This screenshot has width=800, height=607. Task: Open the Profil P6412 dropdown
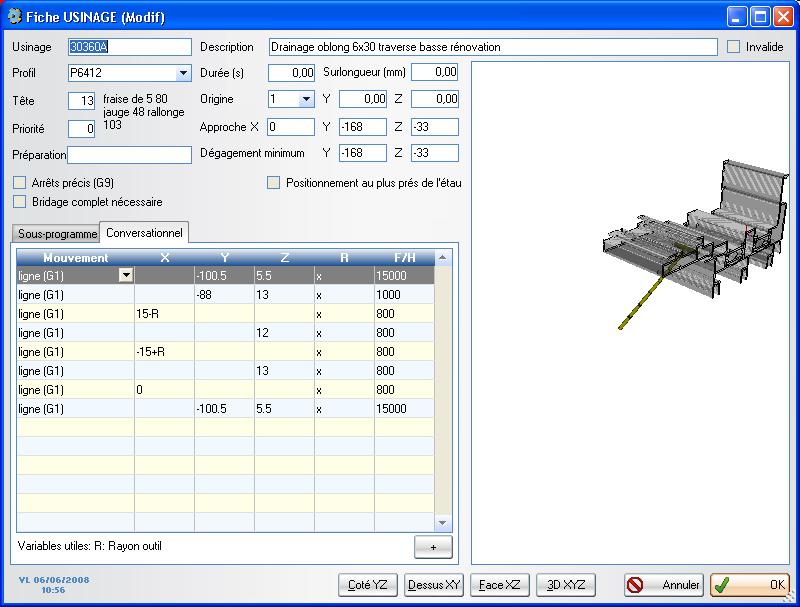(x=183, y=73)
